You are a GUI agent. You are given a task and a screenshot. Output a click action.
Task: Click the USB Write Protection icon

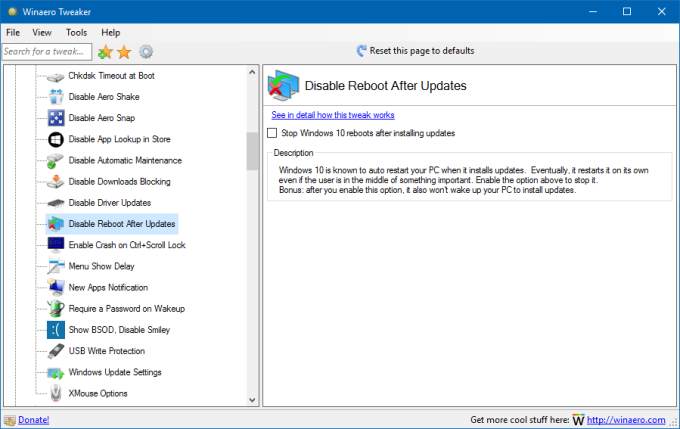coord(56,351)
